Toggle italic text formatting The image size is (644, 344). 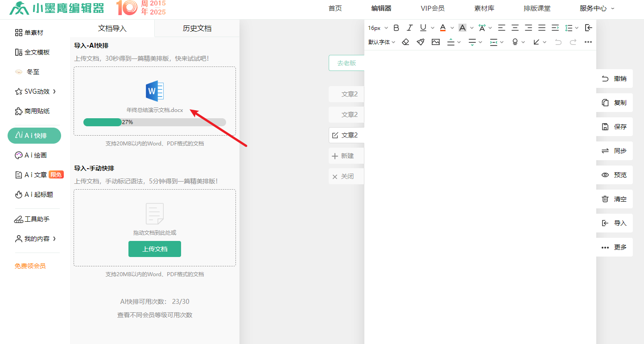410,28
